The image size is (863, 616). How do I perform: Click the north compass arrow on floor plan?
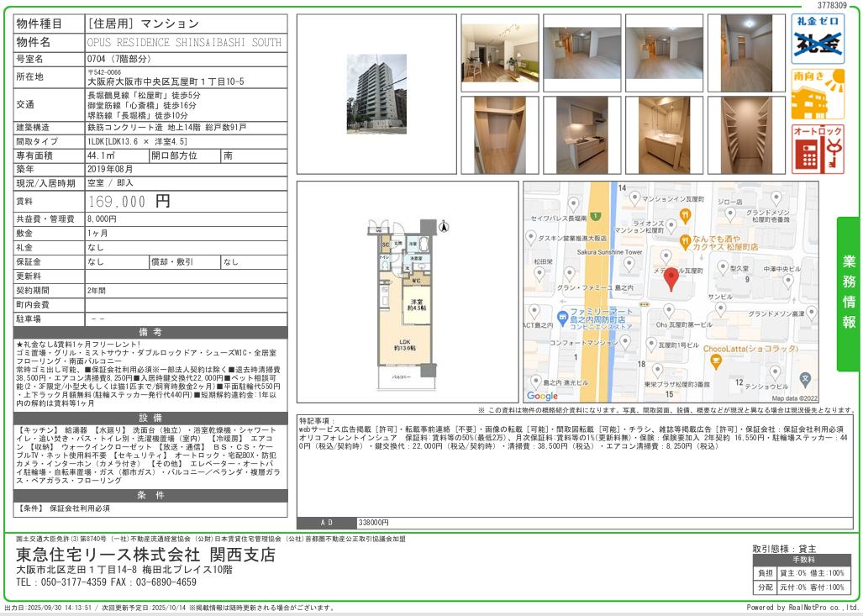(445, 225)
